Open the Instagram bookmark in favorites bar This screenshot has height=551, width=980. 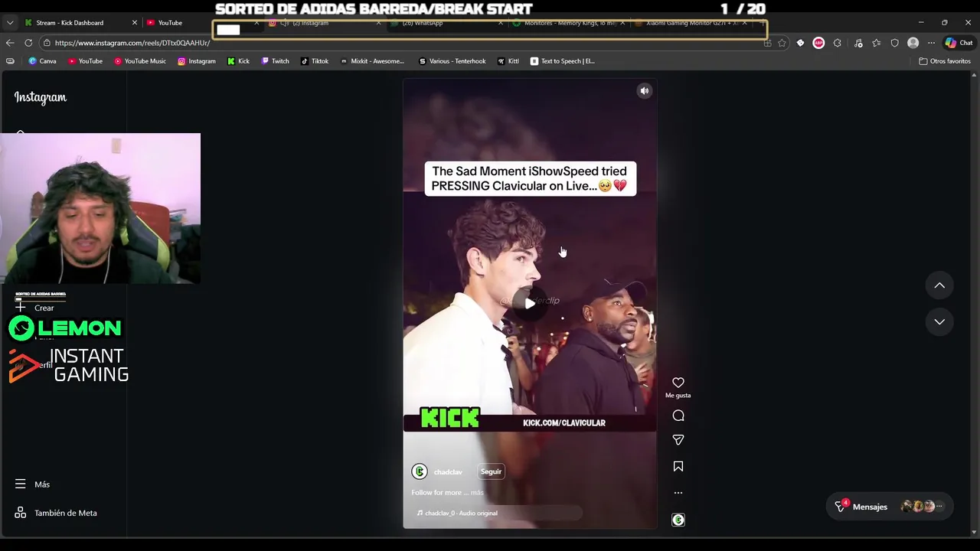197,61
